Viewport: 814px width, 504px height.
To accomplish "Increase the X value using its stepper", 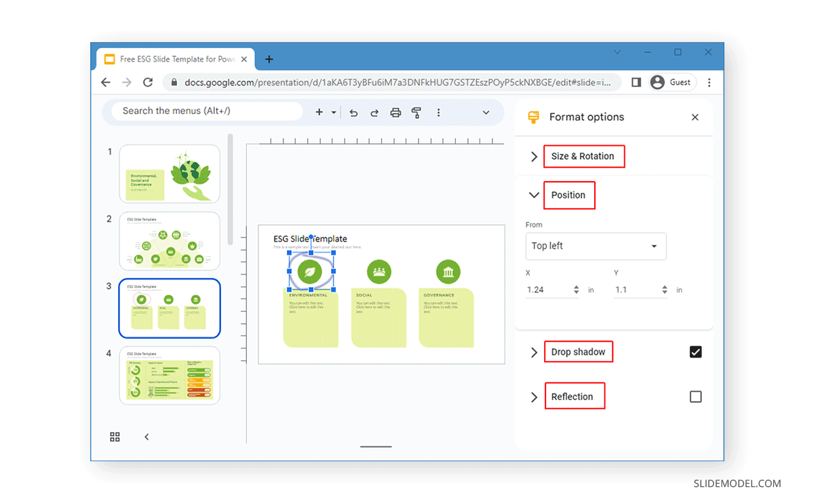I will (x=576, y=286).
